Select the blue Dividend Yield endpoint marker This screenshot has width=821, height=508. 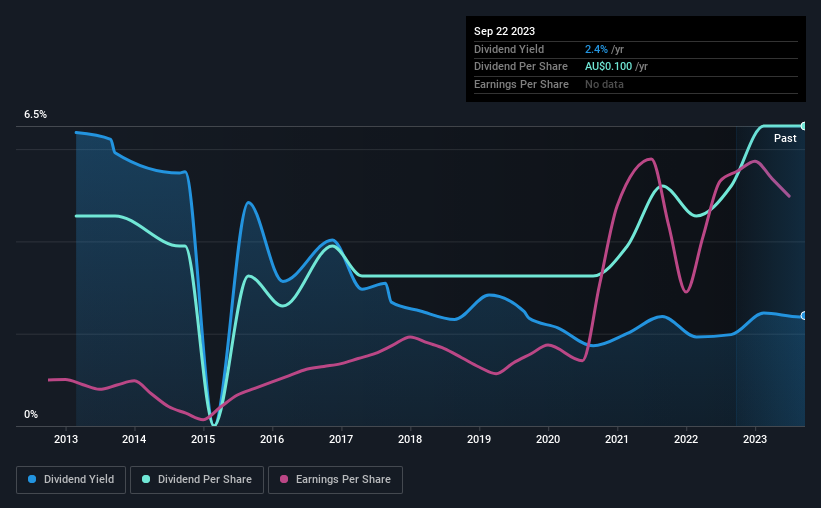click(x=803, y=316)
